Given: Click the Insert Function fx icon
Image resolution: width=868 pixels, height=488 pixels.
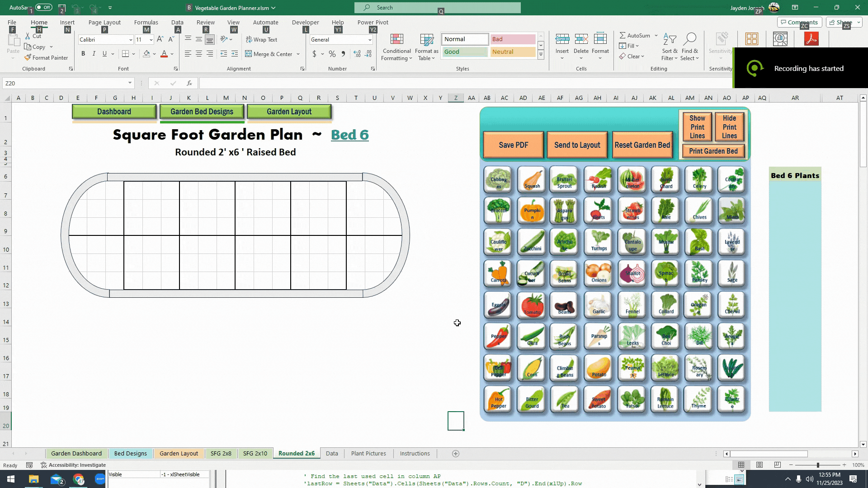Looking at the screenshot, I should click(189, 83).
